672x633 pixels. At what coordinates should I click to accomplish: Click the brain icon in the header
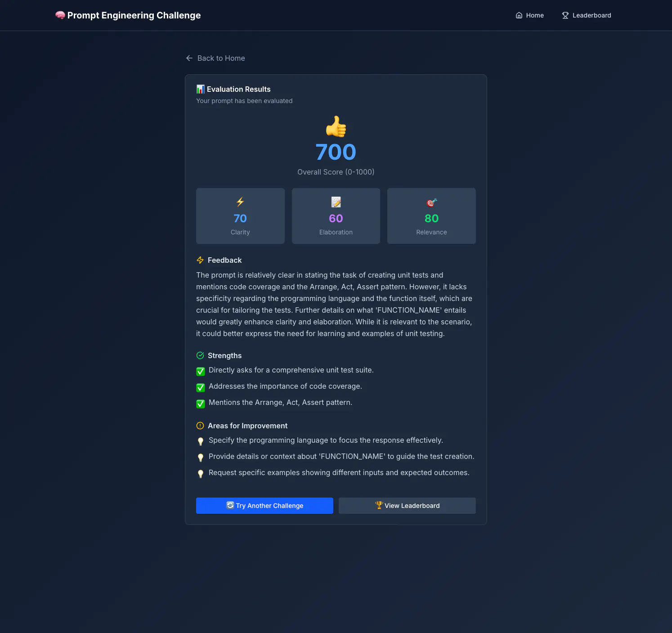pos(60,15)
